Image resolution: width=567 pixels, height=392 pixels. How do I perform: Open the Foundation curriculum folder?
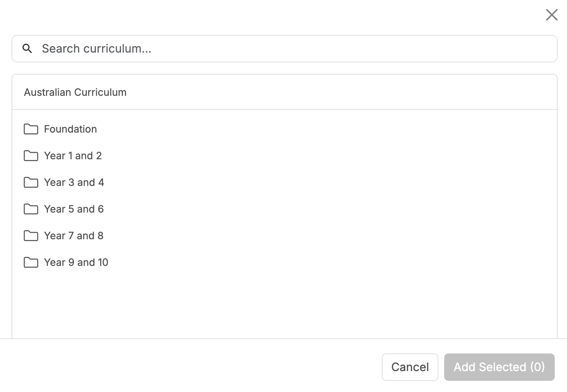click(70, 129)
